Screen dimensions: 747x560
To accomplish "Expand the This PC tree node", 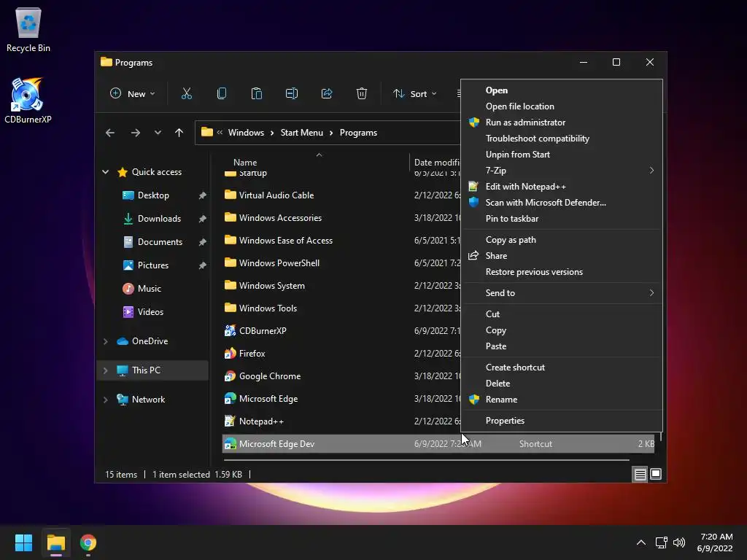I will pyautogui.click(x=105, y=370).
